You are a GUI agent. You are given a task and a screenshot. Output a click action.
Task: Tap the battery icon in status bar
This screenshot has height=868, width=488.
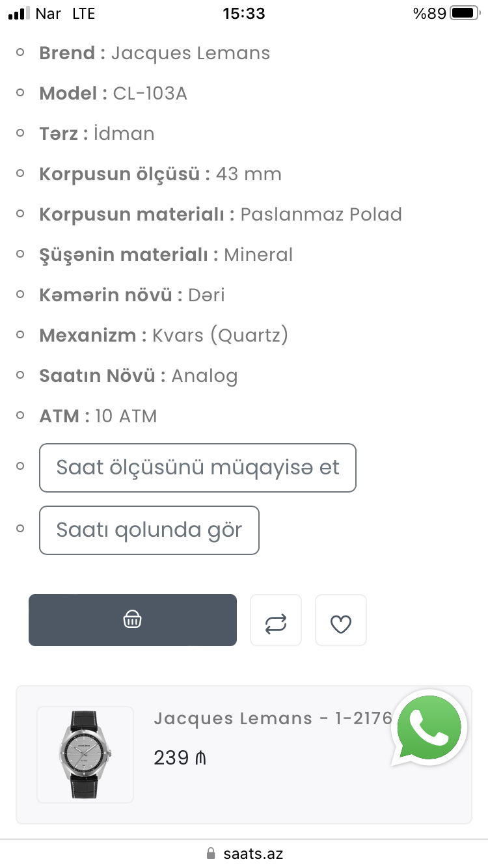point(463,13)
